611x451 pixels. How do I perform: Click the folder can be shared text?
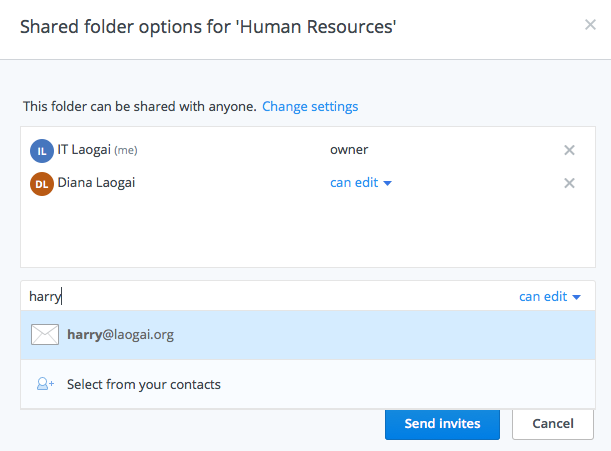[139, 106]
